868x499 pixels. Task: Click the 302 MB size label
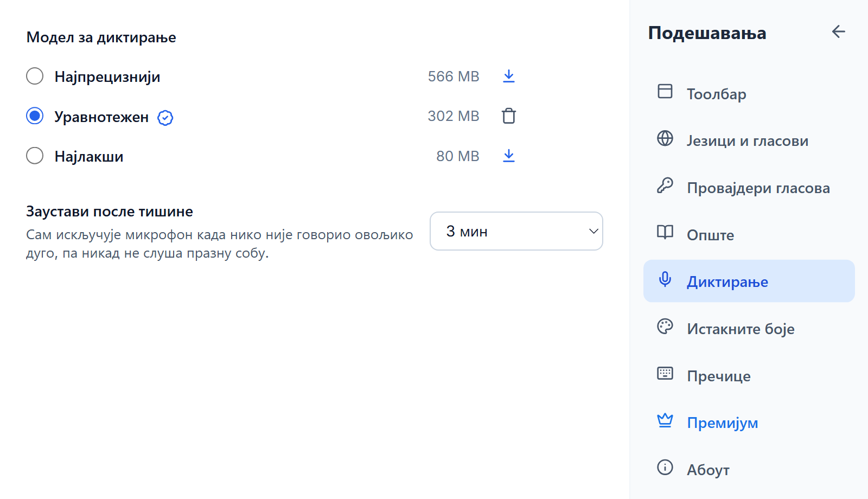454,116
